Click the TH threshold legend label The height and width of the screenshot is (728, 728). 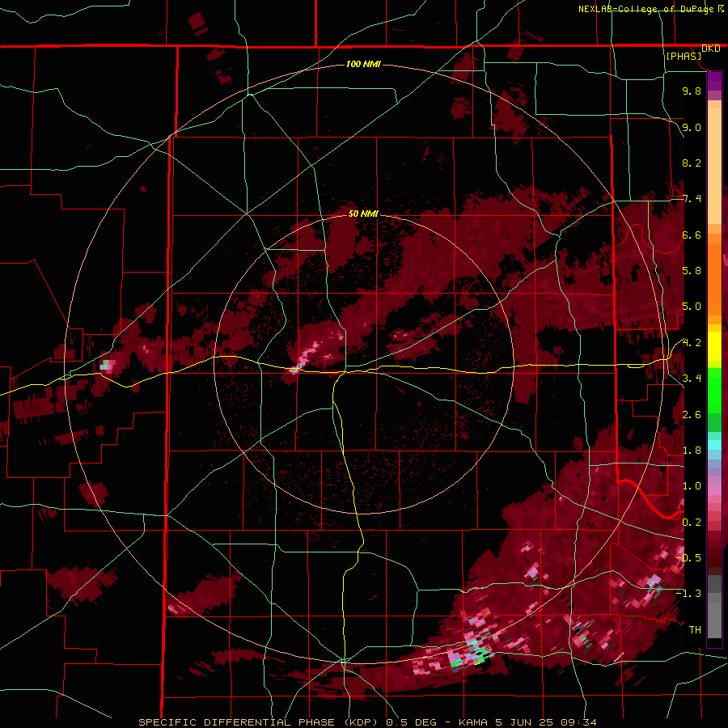click(695, 630)
